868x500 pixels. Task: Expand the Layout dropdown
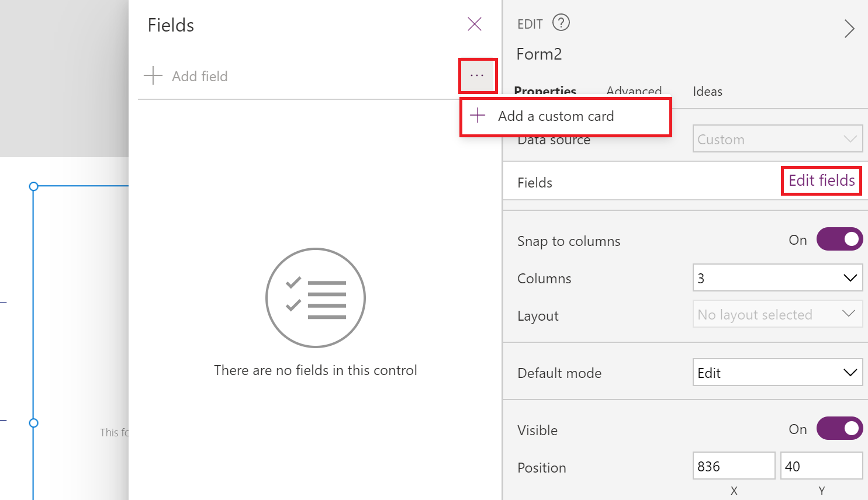[x=778, y=314]
